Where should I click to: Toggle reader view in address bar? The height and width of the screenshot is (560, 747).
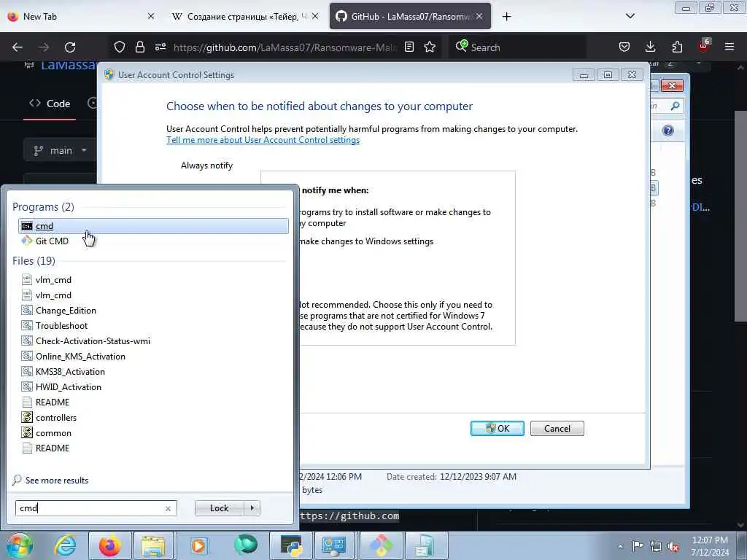(409, 47)
